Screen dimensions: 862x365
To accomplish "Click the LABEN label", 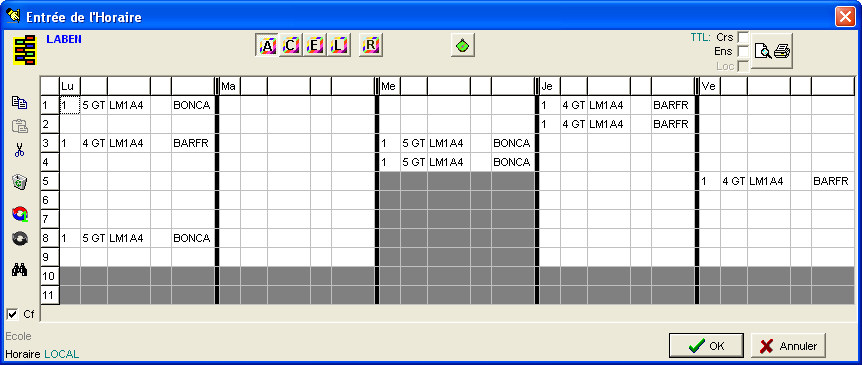I will point(64,39).
